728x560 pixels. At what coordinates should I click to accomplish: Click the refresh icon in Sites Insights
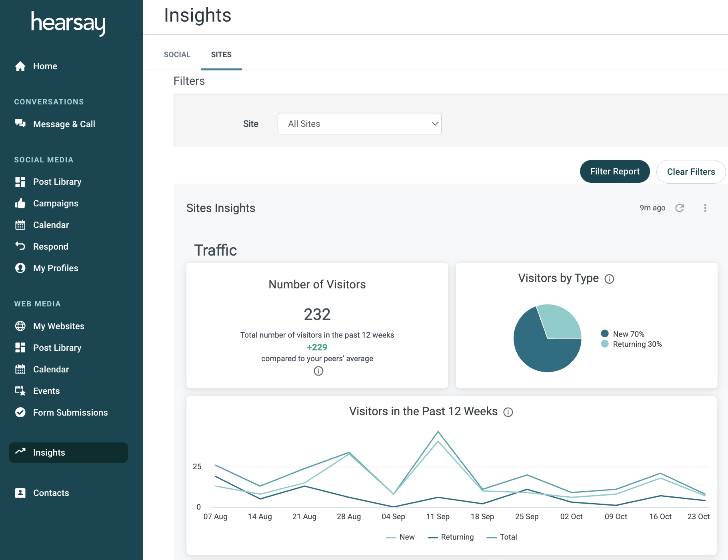(680, 208)
